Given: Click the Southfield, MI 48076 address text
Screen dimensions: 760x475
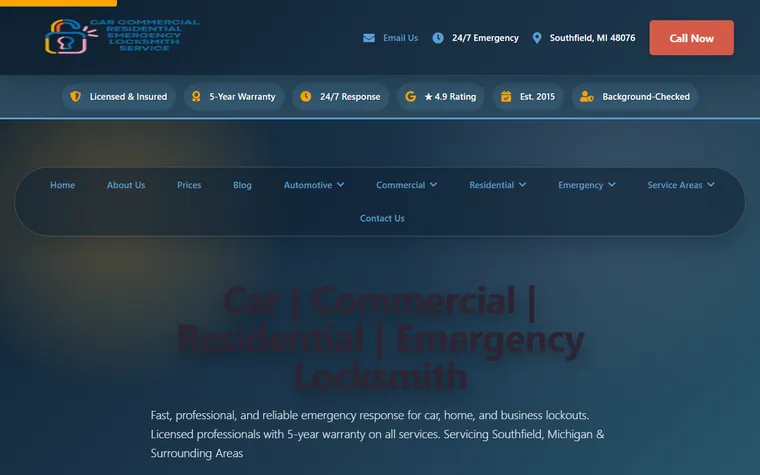Looking at the screenshot, I should click(592, 38).
